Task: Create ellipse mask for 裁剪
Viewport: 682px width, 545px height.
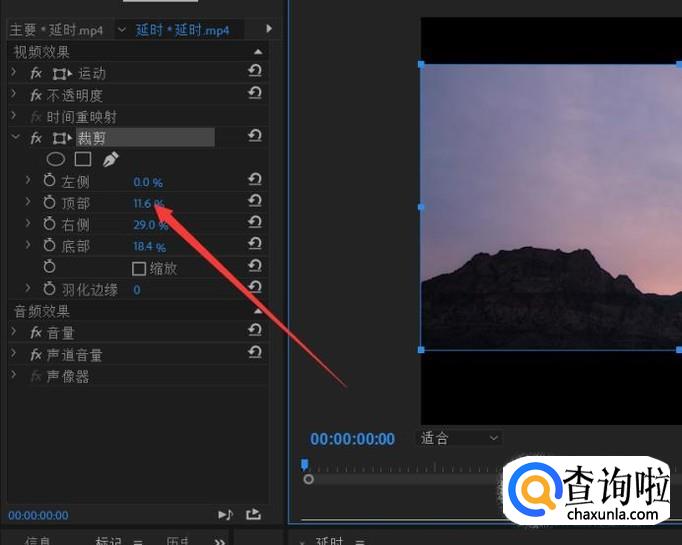Action: [56, 159]
